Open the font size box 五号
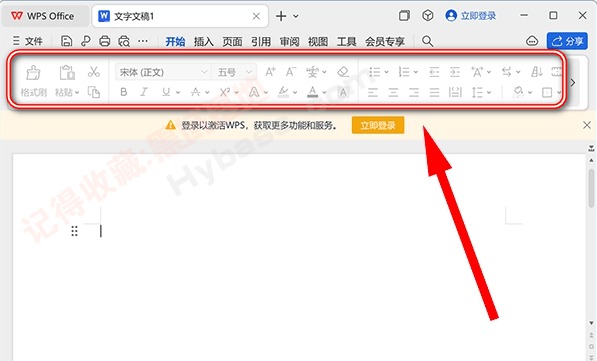 [x=234, y=72]
